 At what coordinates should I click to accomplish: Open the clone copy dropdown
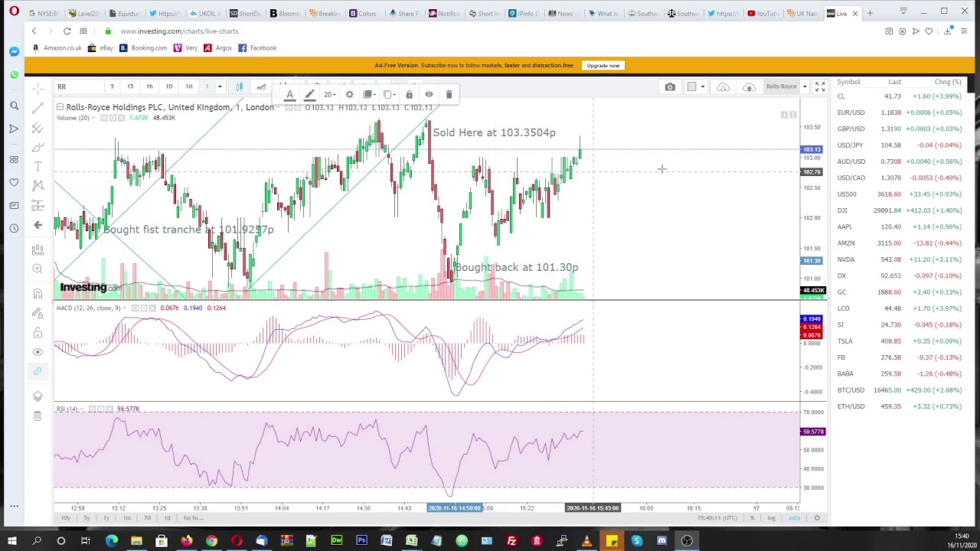click(389, 95)
